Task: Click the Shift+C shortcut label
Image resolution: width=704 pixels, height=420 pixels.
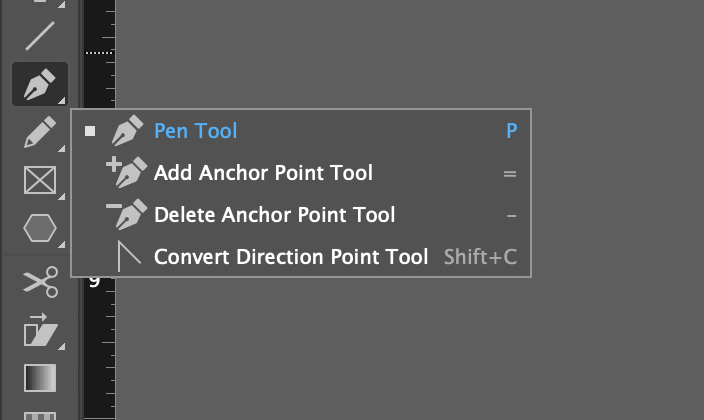Action: click(480, 257)
